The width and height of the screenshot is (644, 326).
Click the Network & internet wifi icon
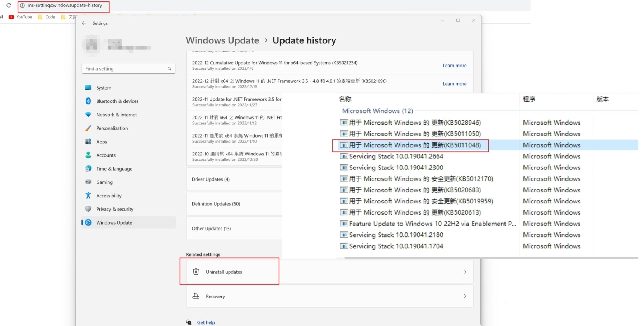click(x=88, y=115)
